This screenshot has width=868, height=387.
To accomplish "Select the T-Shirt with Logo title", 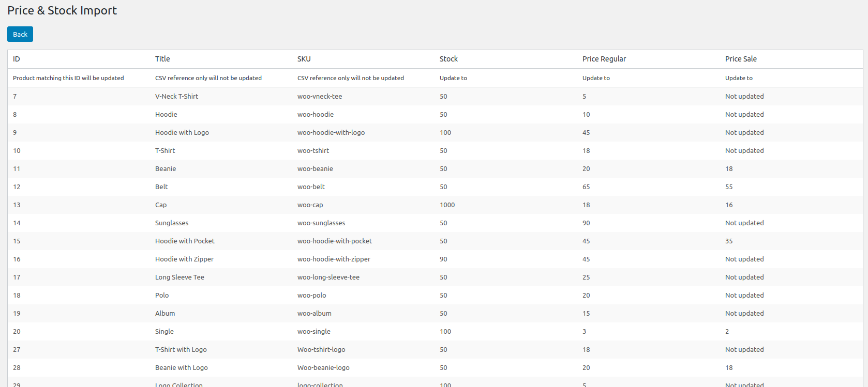I will [181, 349].
